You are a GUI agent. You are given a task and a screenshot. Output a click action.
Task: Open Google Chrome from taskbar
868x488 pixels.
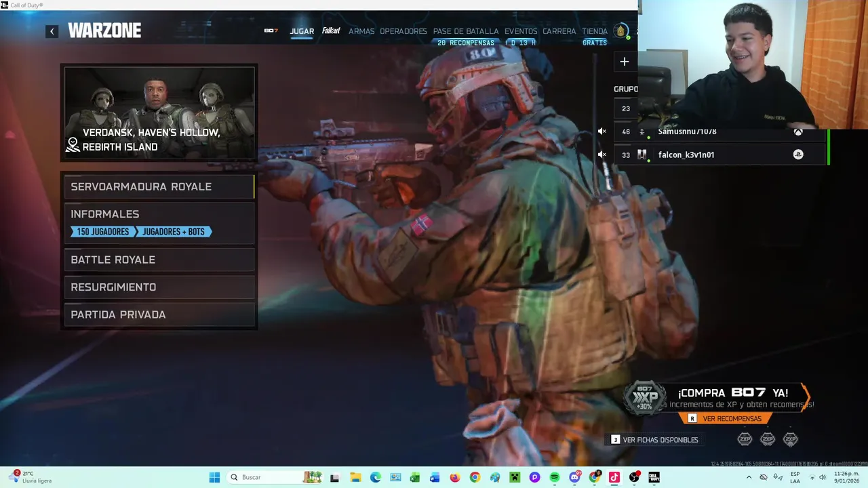pyautogui.click(x=475, y=477)
